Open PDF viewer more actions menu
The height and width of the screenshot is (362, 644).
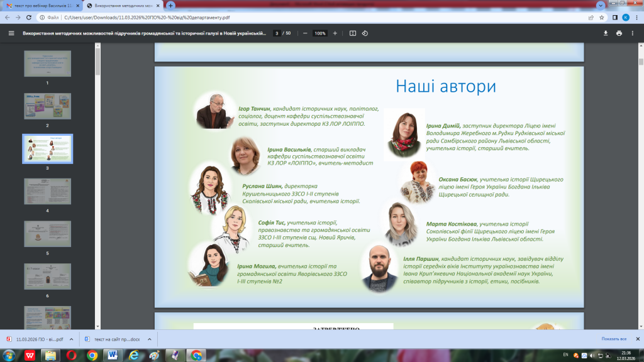(633, 33)
